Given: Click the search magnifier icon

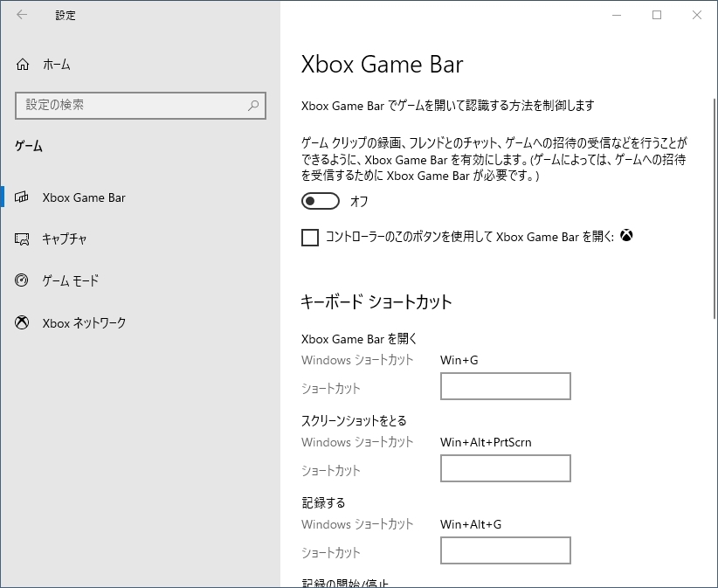Looking at the screenshot, I should point(253,106).
